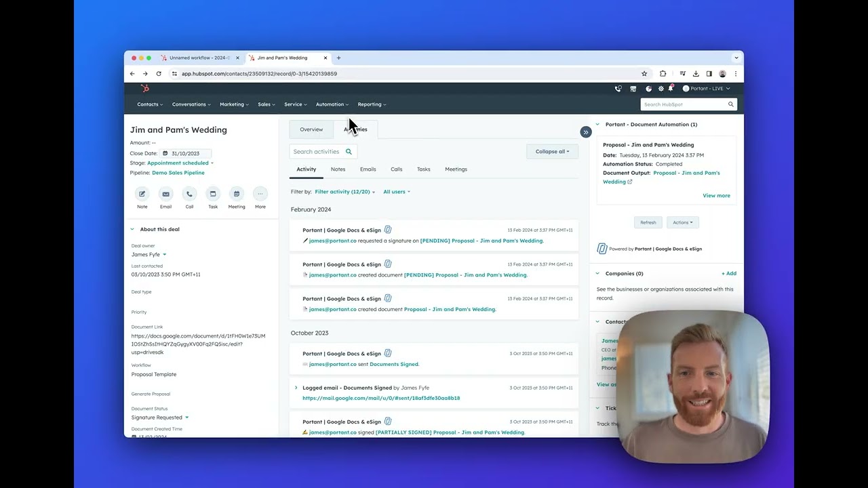Open the Automation navigation menu
Screen dimensions: 868x488
click(x=332, y=104)
